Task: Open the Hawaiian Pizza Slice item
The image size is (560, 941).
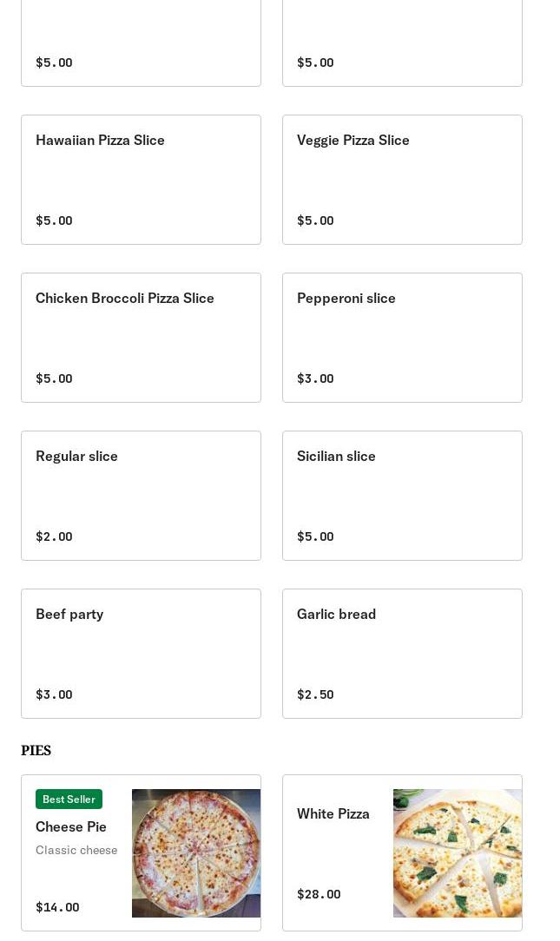Action: click(x=141, y=179)
